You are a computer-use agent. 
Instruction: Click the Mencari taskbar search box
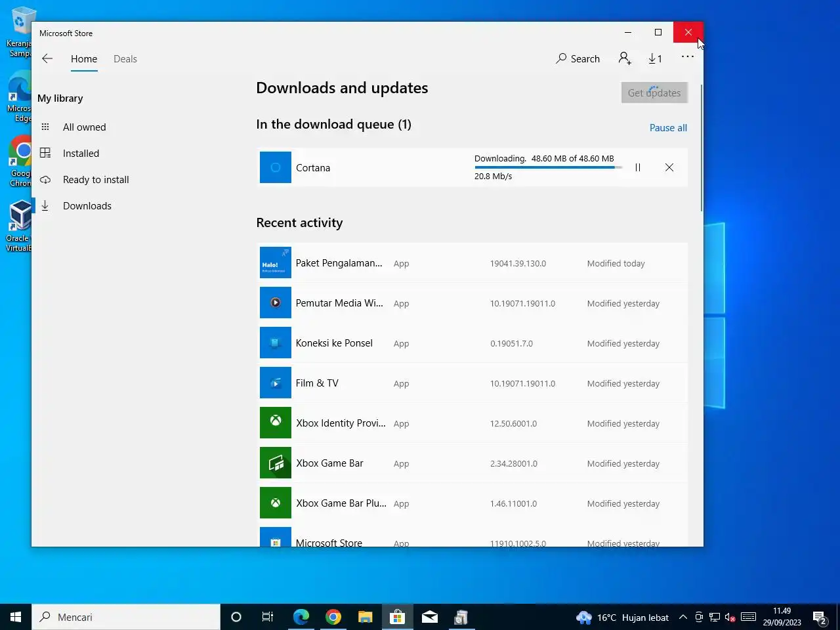coord(126,617)
